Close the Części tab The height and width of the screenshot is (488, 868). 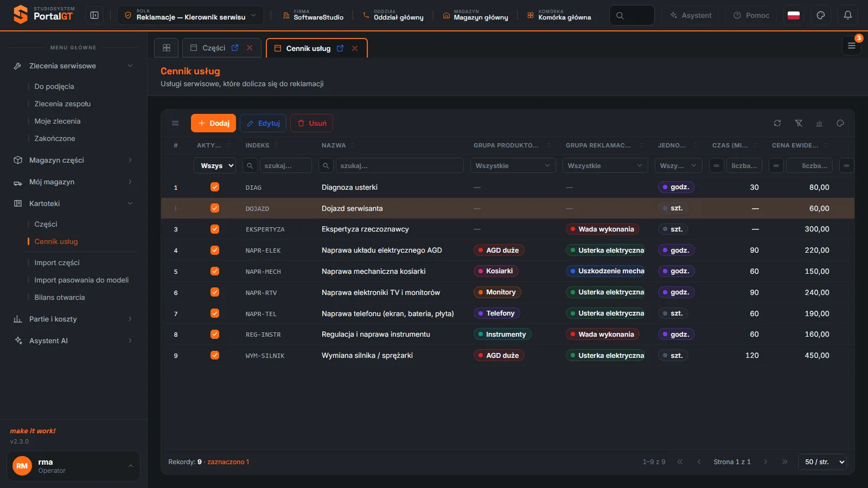(250, 48)
